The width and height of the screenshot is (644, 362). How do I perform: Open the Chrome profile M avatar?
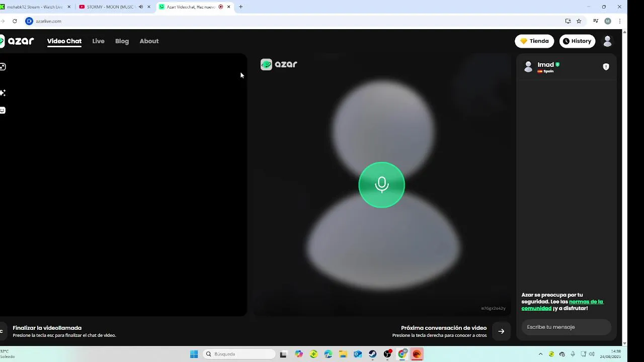click(608, 21)
